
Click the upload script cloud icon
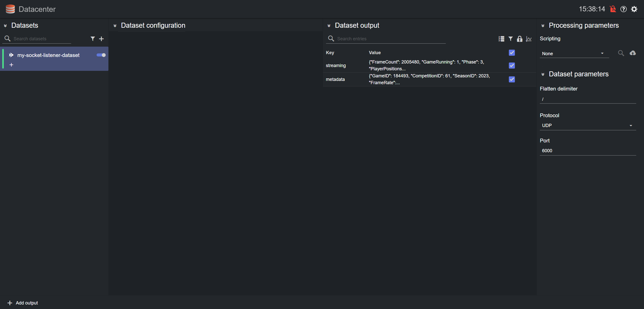(632, 53)
